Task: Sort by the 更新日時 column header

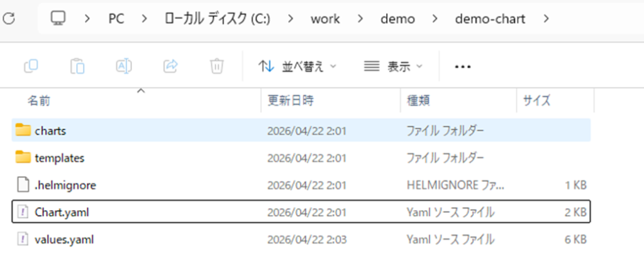Action: [291, 100]
